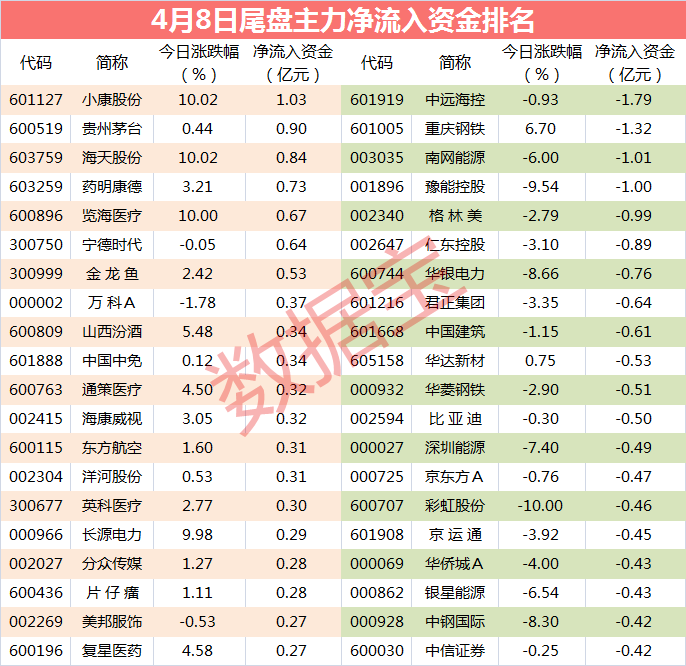The height and width of the screenshot is (666, 686).
Task: Select stock name 君正集团
Action: click(455, 303)
